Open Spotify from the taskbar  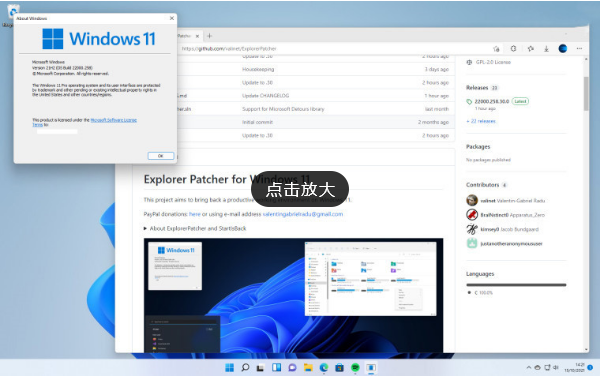click(x=355, y=368)
